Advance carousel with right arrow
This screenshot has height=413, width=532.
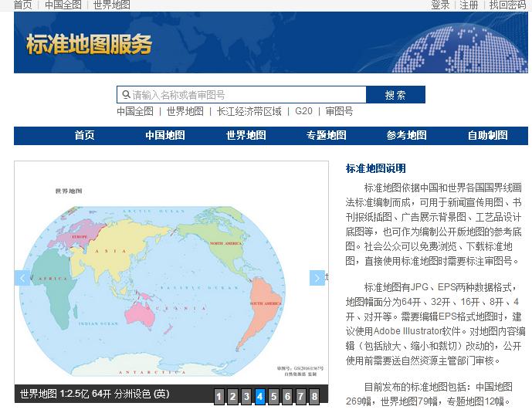pyautogui.click(x=317, y=278)
